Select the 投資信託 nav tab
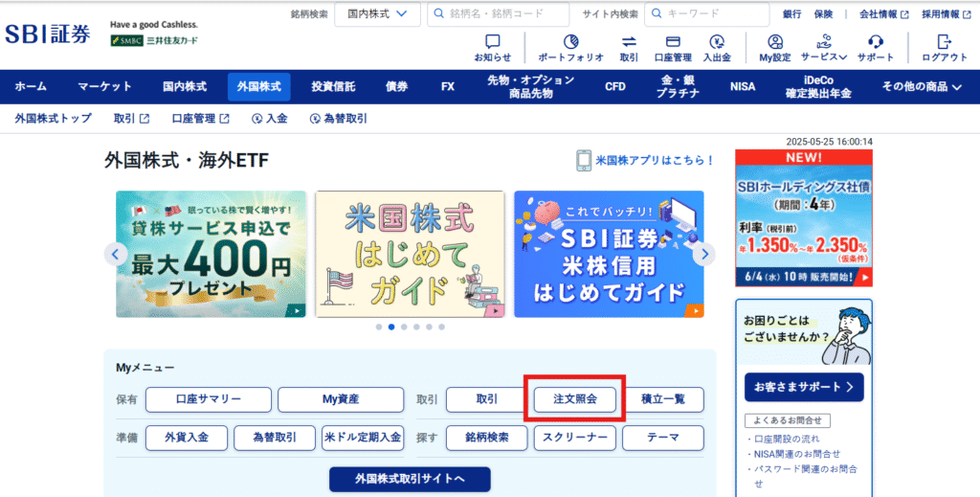The height and width of the screenshot is (497, 980). [x=333, y=87]
